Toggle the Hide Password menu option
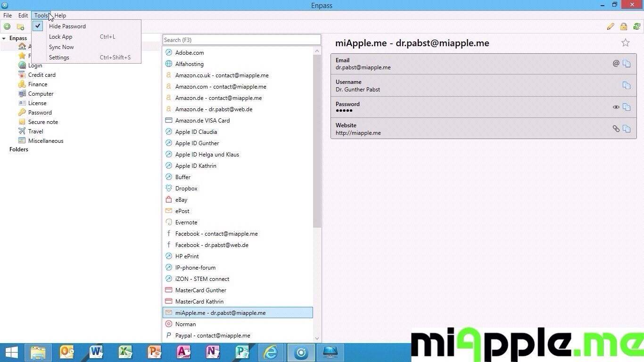644x362 pixels. pos(67,26)
